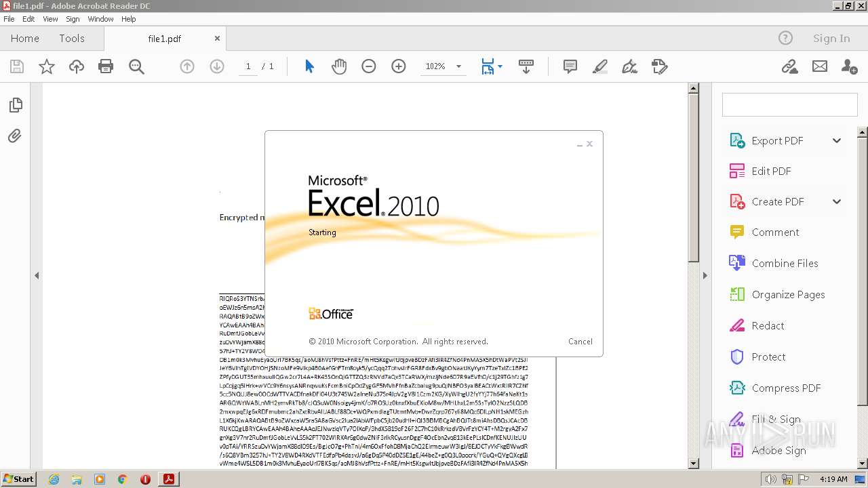Zoom in with the plus icon
868x488 pixels.
tap(398, 66)
